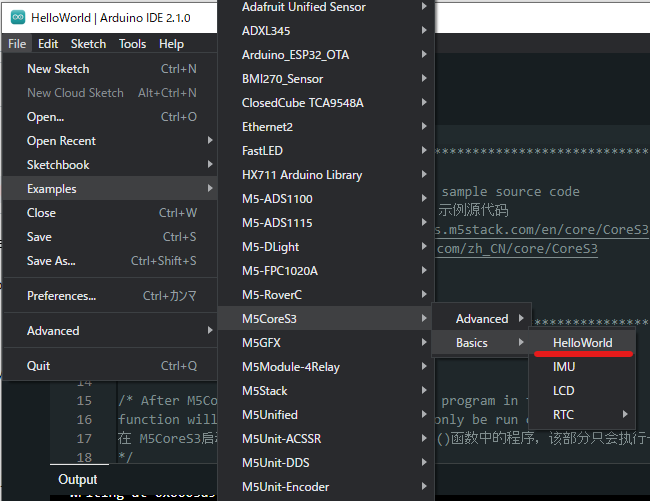Viewport: 650px width, 501px height.
Task: Choose Save As... in File menu
Action: pyautogui.click(x=110, y=261)
